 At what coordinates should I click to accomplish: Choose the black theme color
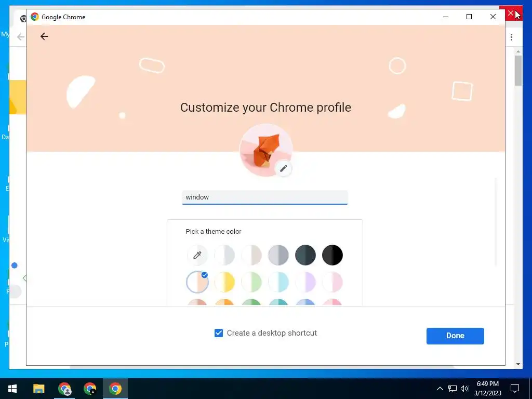[x=332, y=255]
